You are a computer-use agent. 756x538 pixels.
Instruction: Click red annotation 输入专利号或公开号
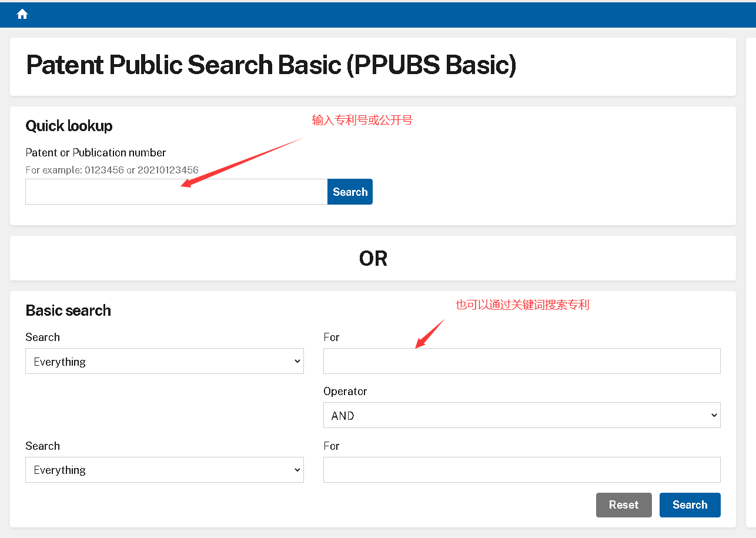(x=362, y=121)
